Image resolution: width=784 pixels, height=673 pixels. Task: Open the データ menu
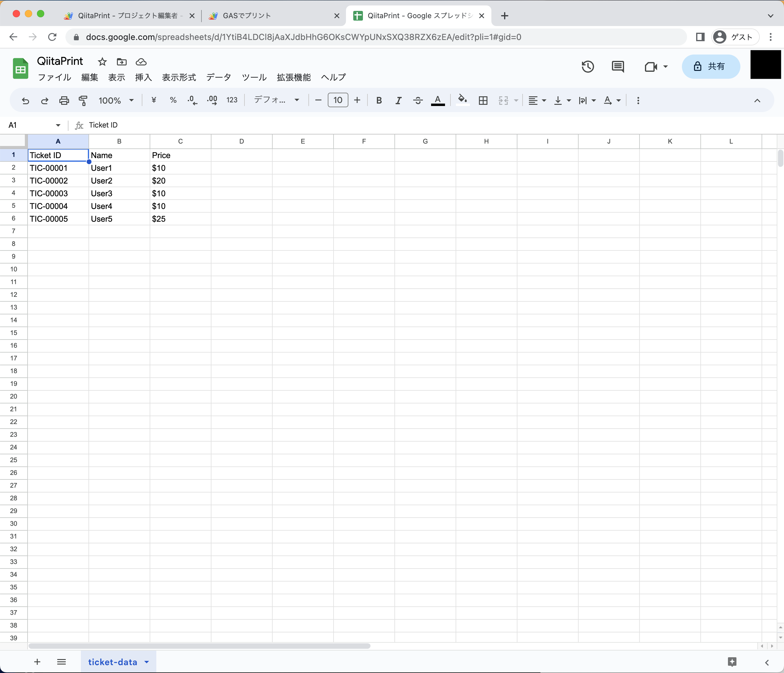218,77
